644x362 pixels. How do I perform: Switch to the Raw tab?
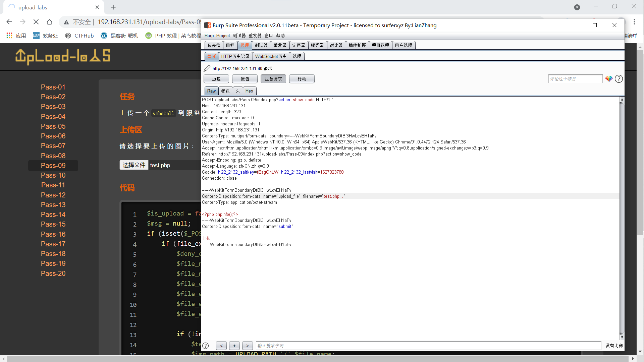click(x=211, y=91)
